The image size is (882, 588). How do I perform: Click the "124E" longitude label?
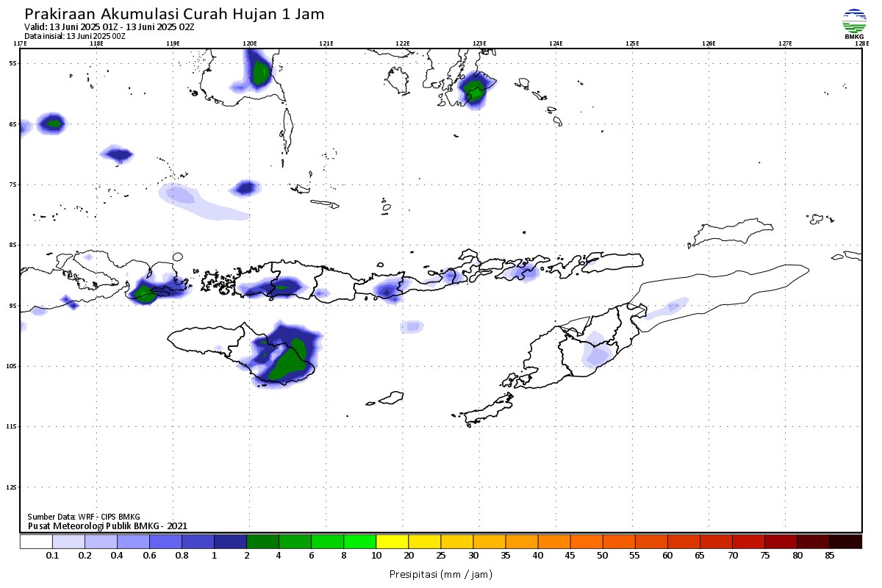[556, 43]
